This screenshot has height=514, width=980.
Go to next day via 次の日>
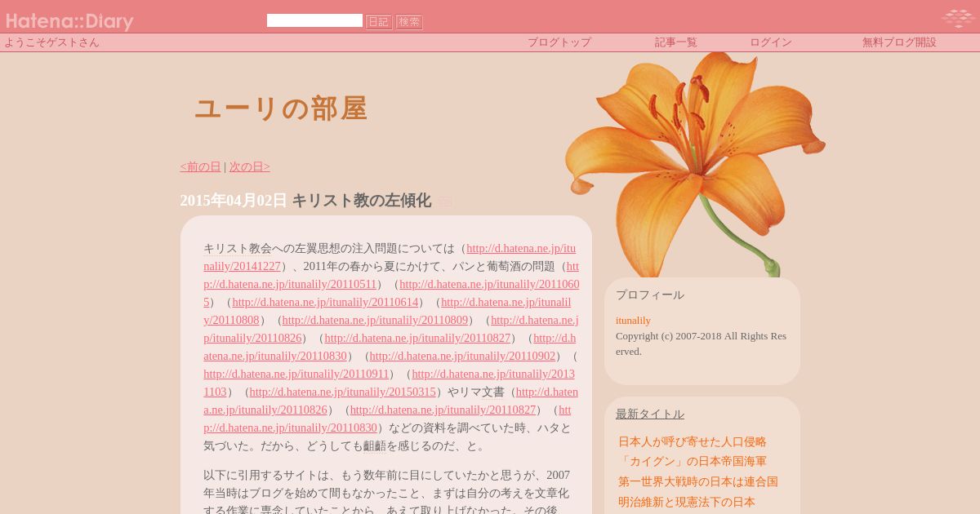click(x=250, y=166)
